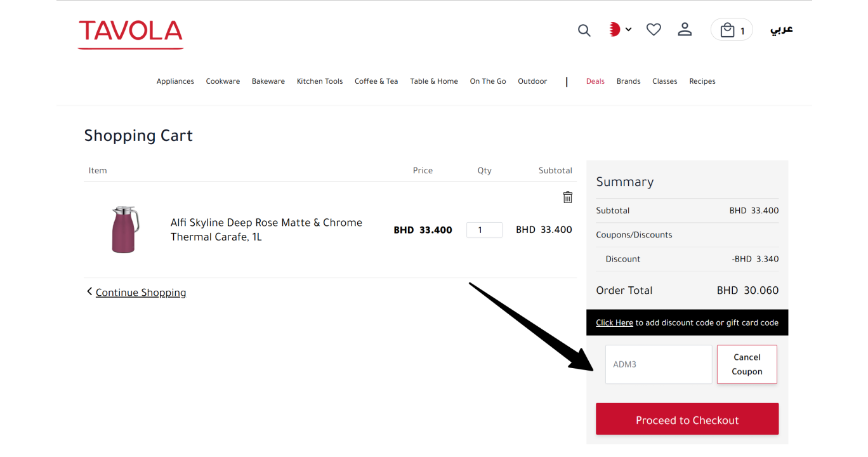The width and height of the screenshot is (868, 457).
Task: Go to the Deals page
Action: [595, 81]
